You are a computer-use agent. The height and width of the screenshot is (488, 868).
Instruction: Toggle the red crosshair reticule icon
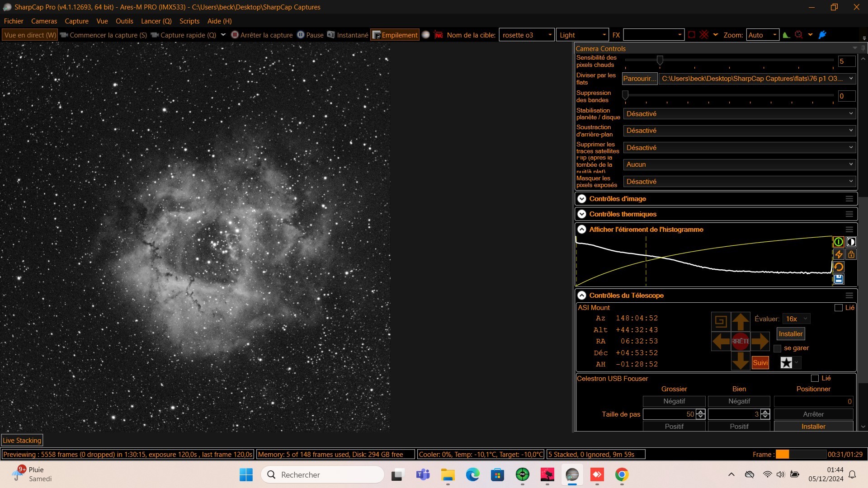[704, 35]
